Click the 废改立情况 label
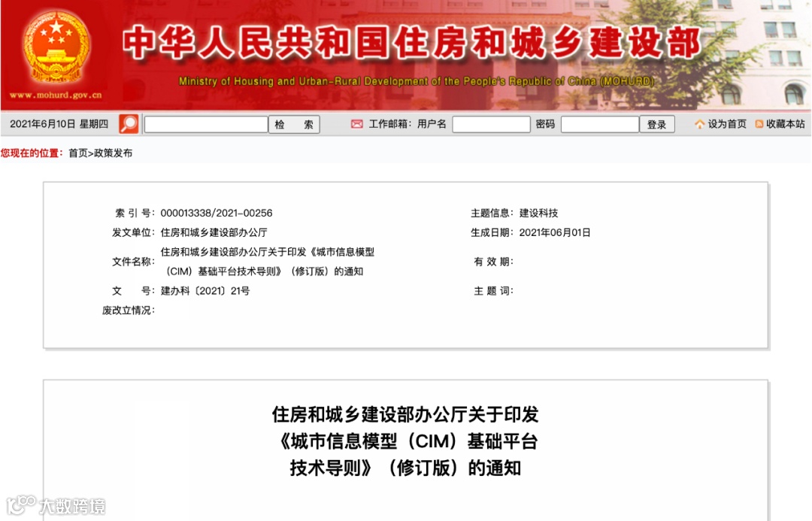This screenshot has width=812, height=521. (129, 310)
